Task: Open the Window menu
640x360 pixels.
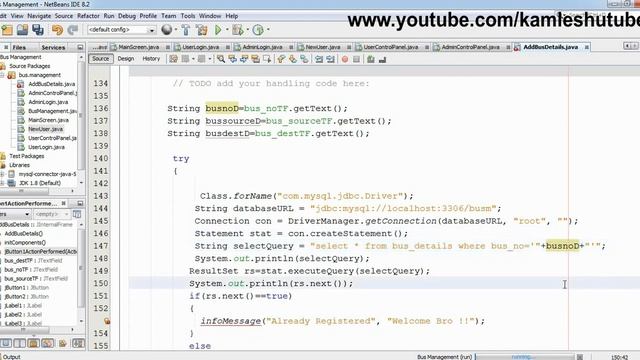Action: (210, 16)
